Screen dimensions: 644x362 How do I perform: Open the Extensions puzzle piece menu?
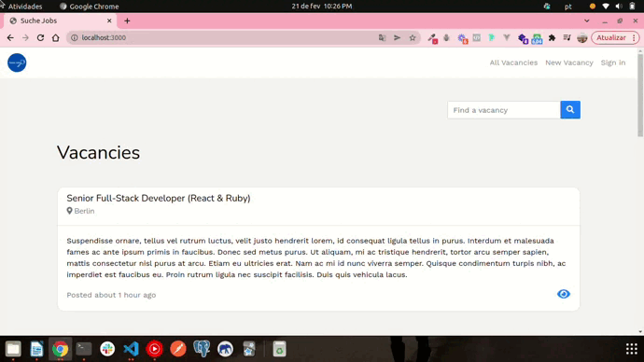pos(552,37)
